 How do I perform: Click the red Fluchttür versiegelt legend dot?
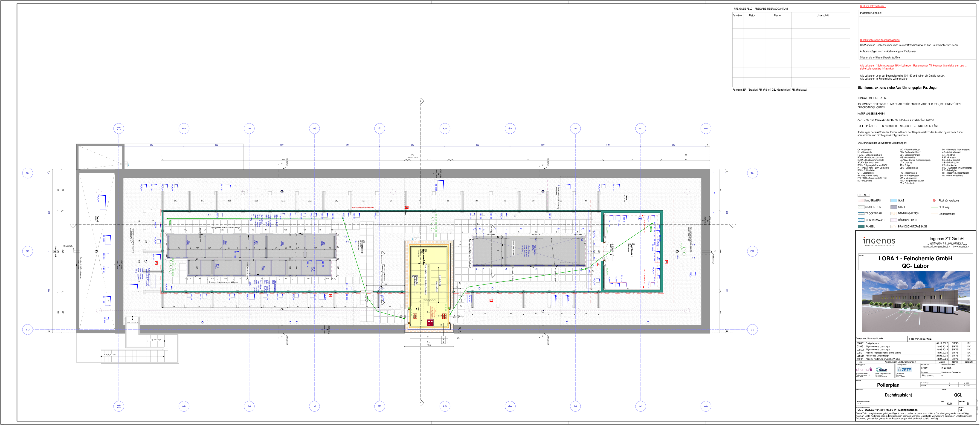934,200
